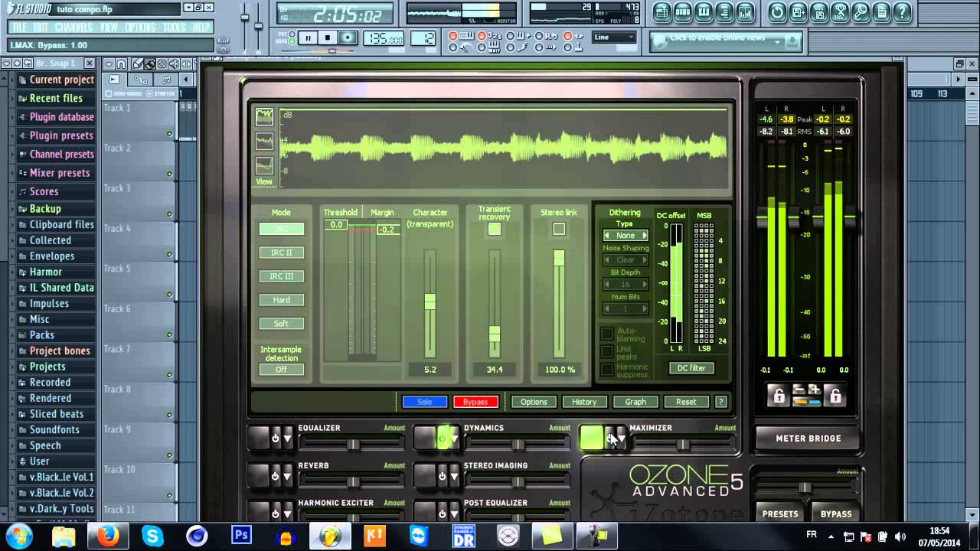
Task: Click the one-click recording microphone icon
Action: pos(861,12)
